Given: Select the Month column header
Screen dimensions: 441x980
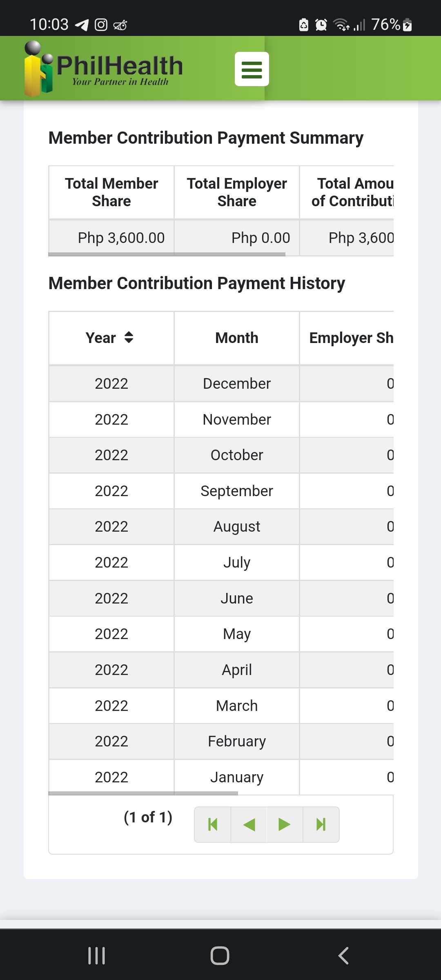Looking at the screenshot, I should [x=237, y=338].
